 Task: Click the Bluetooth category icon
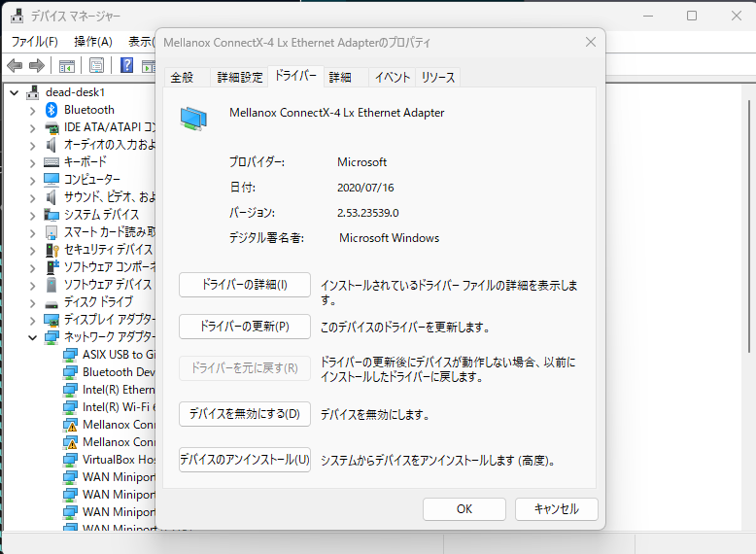point(52,110)
